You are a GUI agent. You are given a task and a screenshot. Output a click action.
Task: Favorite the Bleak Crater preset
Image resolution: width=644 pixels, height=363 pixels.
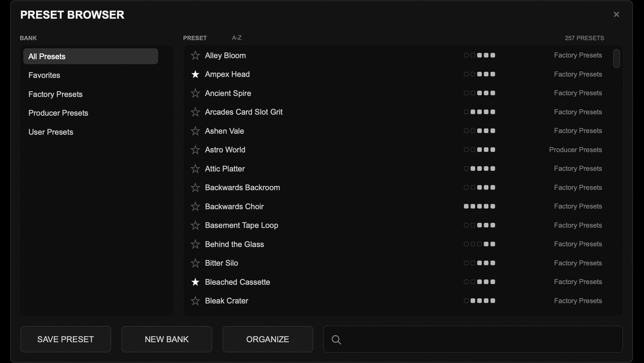(x=195, y=301)
